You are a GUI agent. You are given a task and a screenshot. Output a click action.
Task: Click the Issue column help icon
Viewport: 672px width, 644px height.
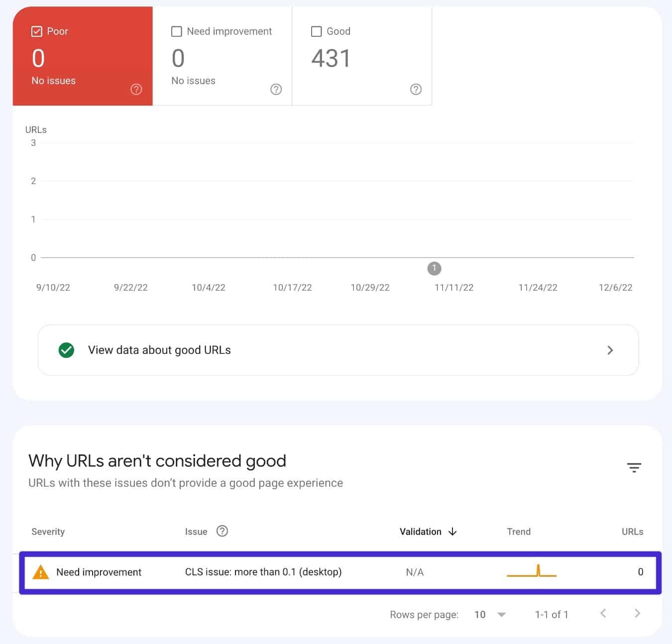(222, 531)
